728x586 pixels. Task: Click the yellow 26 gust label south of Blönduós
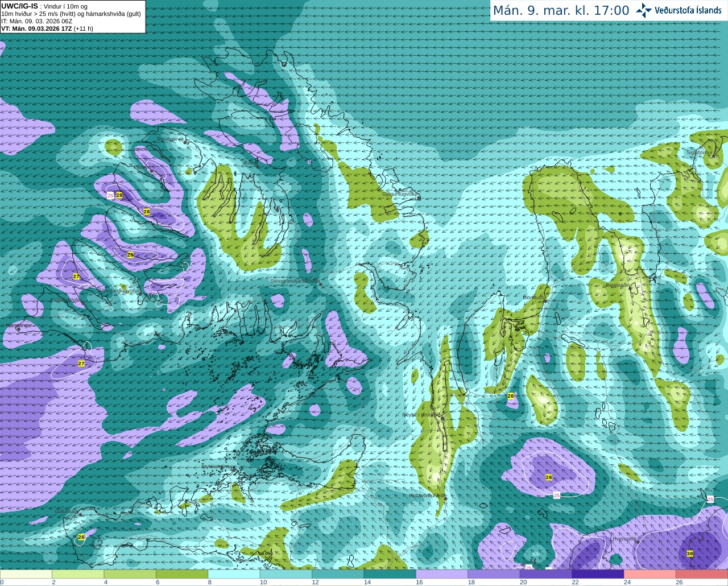[x=510, y=396]
